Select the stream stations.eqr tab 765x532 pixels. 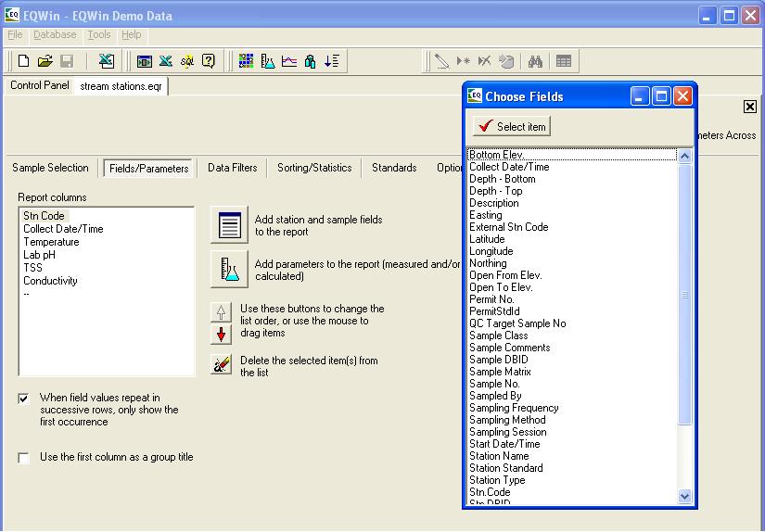[121, 86]
